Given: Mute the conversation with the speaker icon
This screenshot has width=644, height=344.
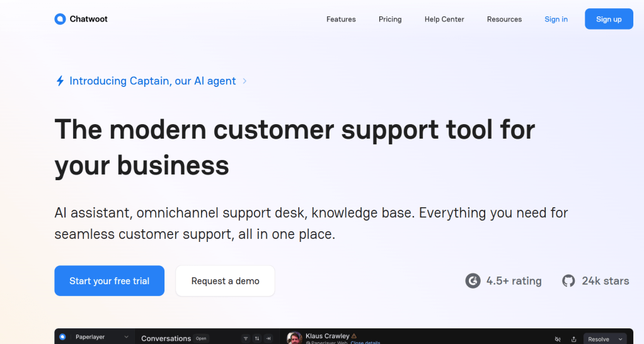Looking at the screenshot, I should click(558, 339).
